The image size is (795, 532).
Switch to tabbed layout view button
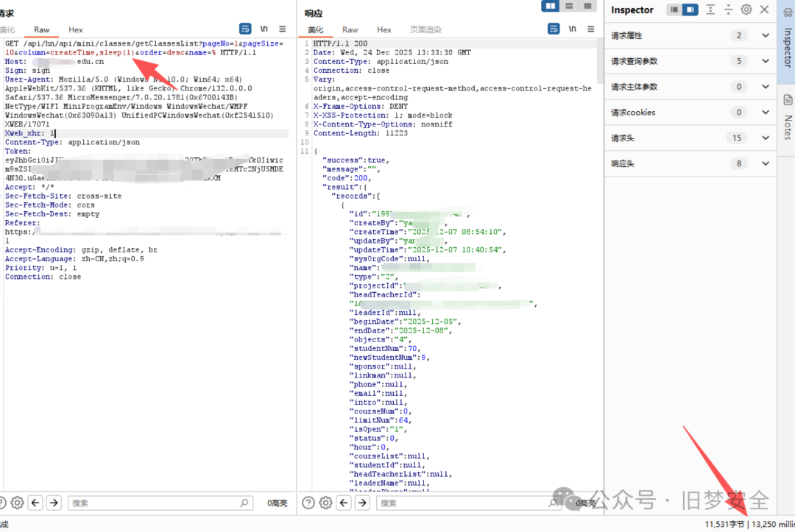click(587, 7)
